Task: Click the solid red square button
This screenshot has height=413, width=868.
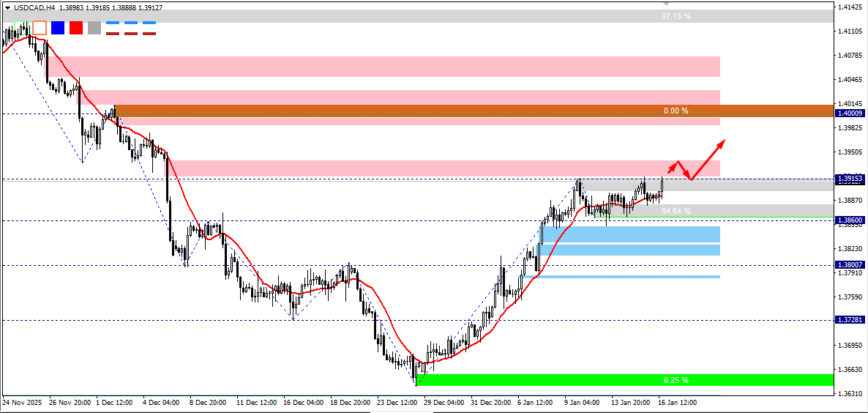Action: [76, 28]
